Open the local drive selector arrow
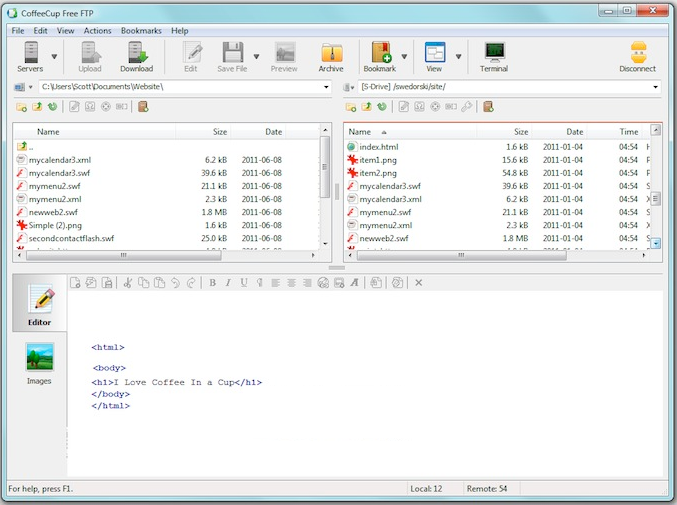Viewport: 677px width, 505px height. 31,87
